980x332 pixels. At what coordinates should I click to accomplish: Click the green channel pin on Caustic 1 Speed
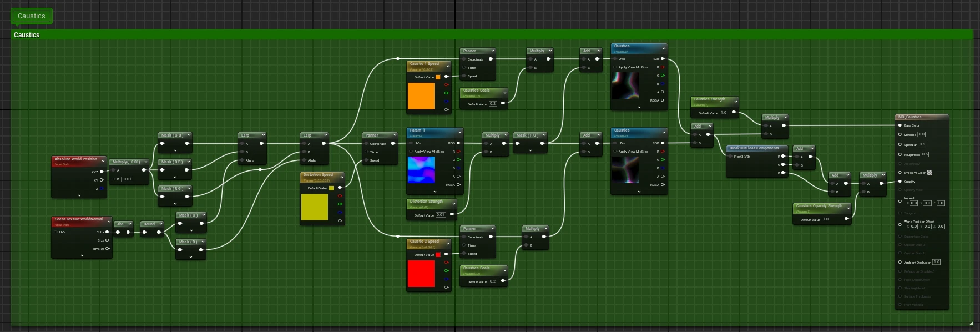446,93
